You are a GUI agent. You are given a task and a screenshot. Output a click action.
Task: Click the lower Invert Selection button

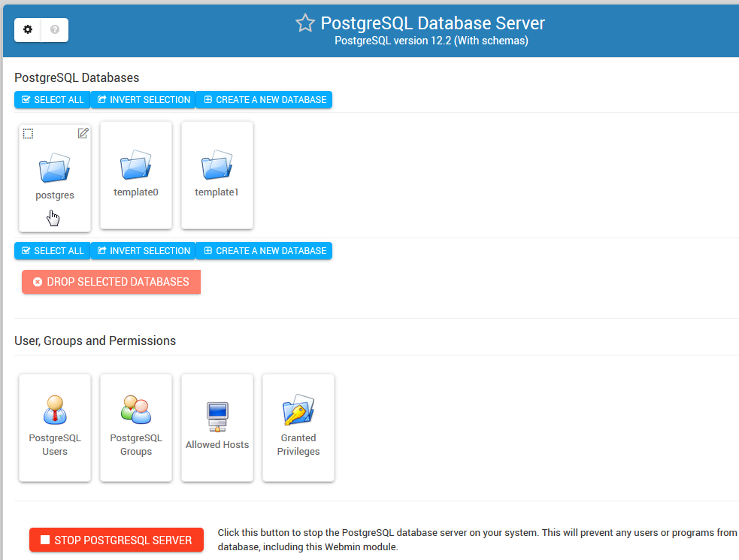[x=144, y=251]
